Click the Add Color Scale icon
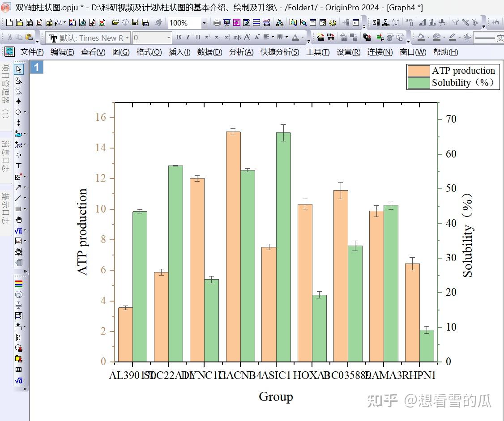The height and width of the screenshot is (421, 504). (19, 284)
